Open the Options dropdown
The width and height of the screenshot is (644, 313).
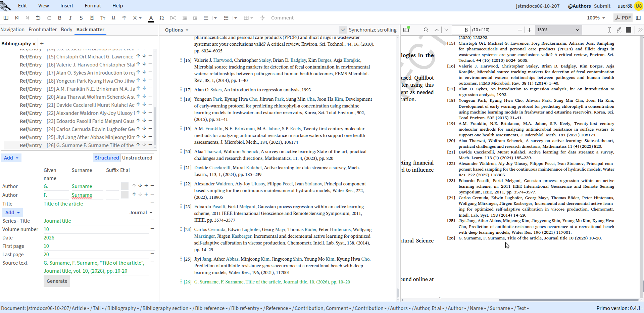coord(177,30)
